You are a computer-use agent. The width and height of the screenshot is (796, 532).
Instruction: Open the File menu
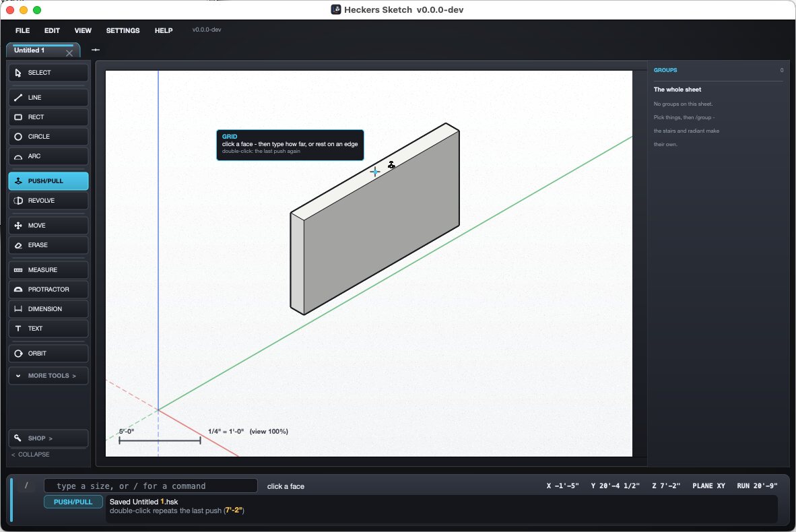(22, 30)
